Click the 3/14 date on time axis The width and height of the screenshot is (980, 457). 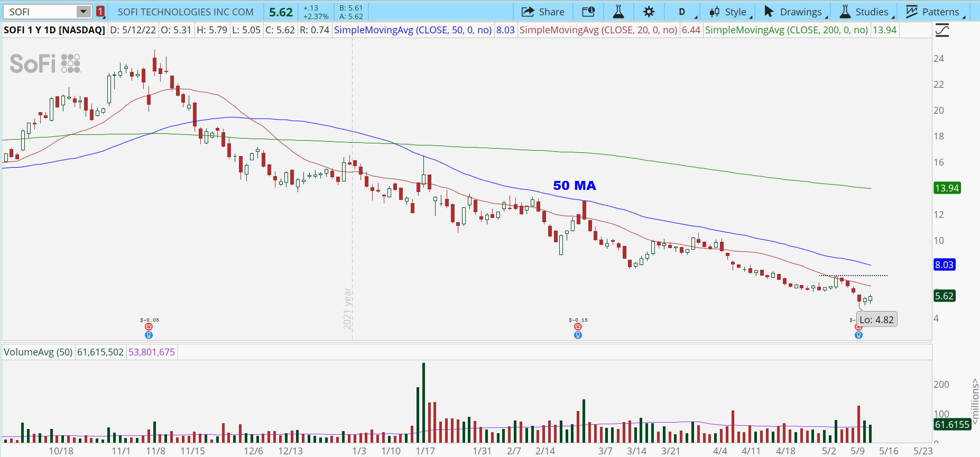coord(637,451)
